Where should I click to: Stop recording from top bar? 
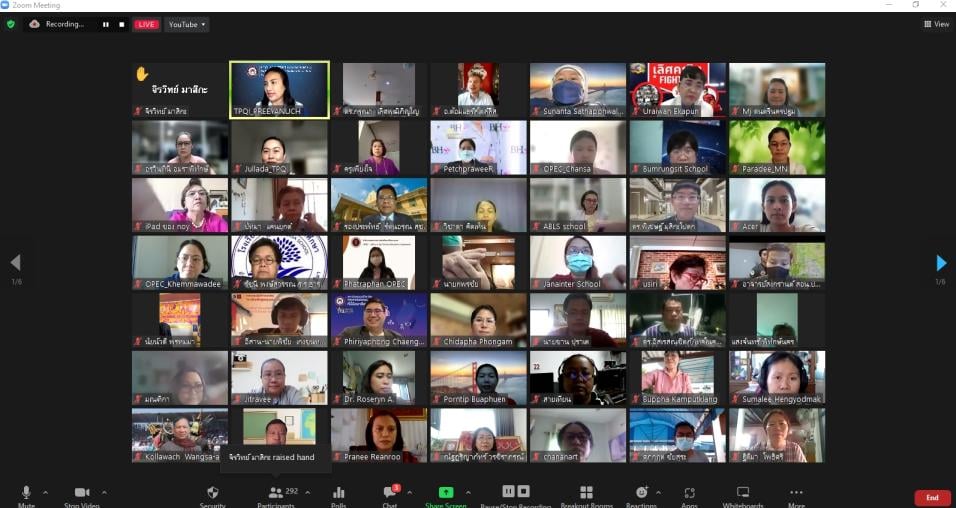click(121, 24)
